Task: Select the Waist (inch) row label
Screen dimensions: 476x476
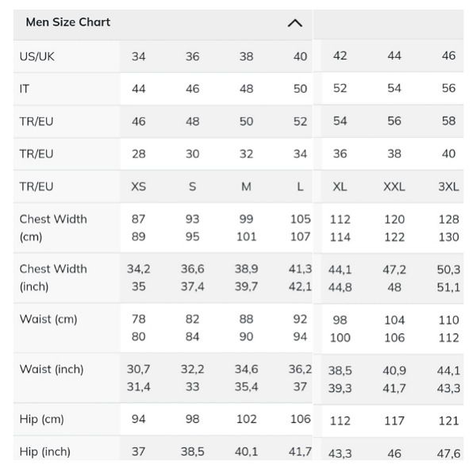Action: click(52, 369)
